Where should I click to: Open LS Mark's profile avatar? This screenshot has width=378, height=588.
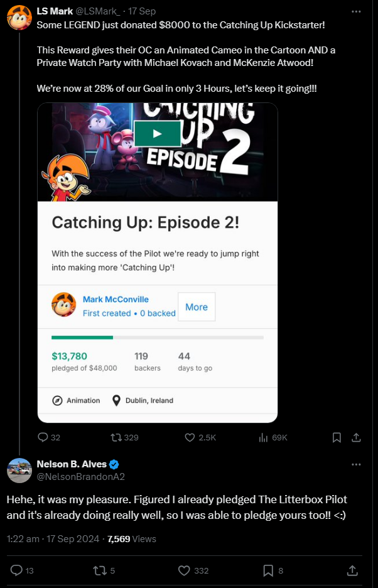tap(19, 18)
